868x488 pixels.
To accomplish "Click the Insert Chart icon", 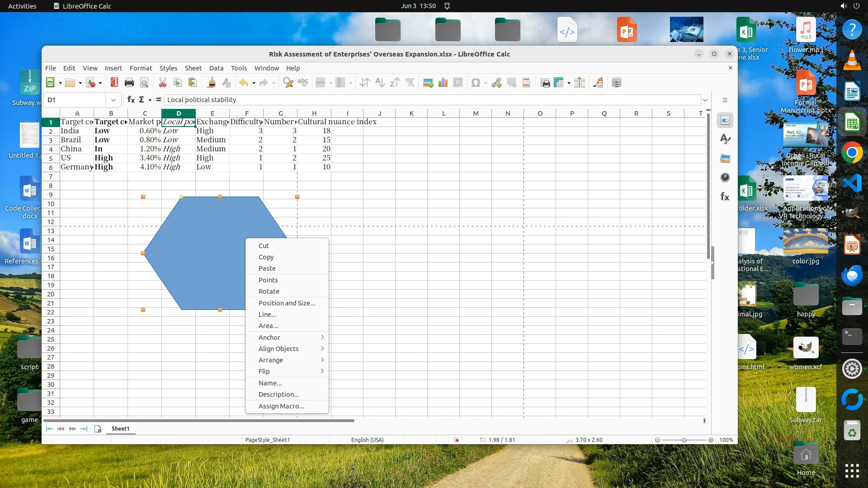I will 443,83.
